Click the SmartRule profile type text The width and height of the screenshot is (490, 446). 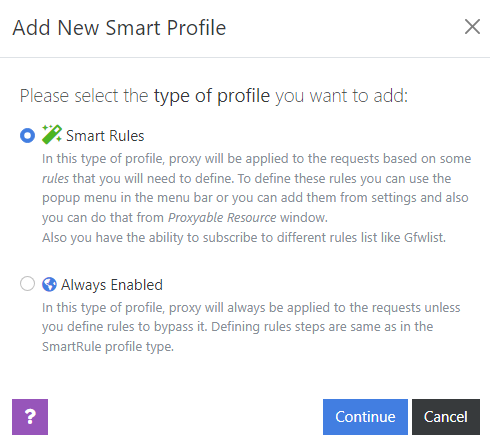(x=108, y=347)
